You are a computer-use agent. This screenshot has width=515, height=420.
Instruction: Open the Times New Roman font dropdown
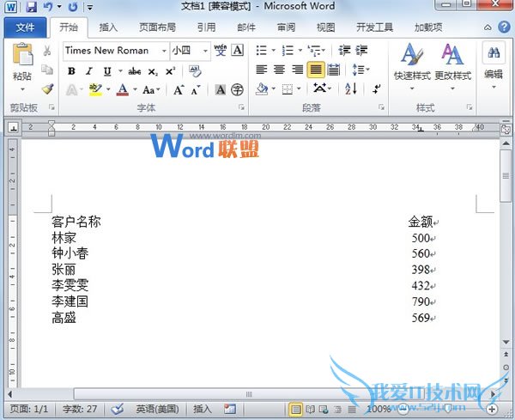tap(164, 51)
